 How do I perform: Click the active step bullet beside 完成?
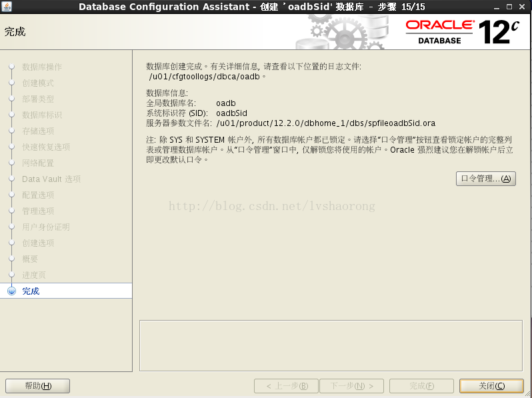tap(11, 291)
